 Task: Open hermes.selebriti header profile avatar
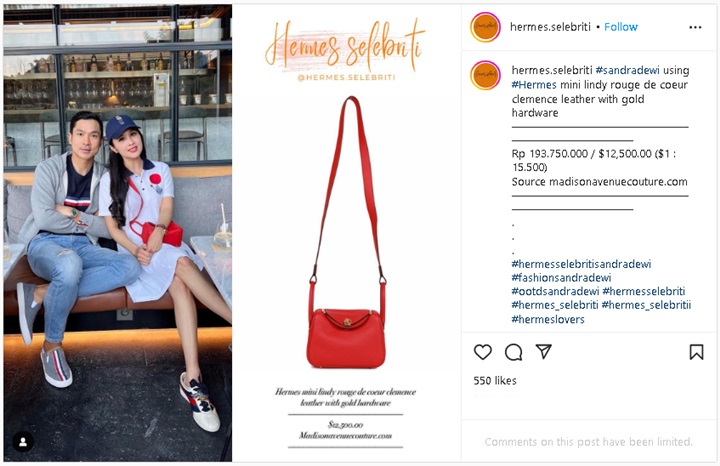click(x=485, y=27)
